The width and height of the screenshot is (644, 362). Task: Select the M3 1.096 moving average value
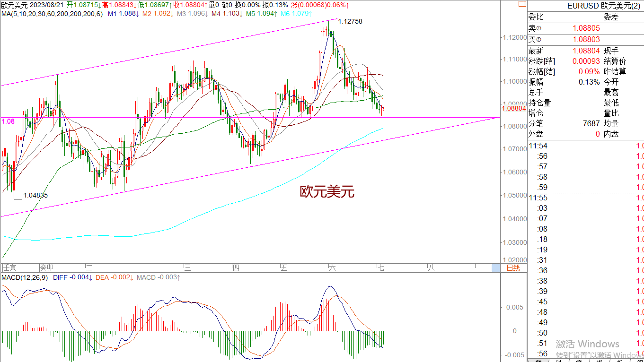pyautogui.click(x=193, y=14)
